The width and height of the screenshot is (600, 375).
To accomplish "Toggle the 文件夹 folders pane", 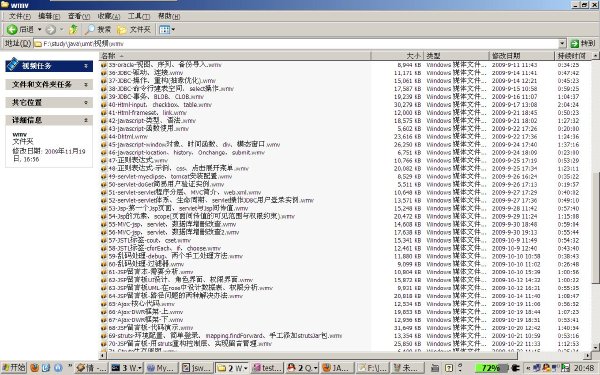I will click(x=134, y=29).
